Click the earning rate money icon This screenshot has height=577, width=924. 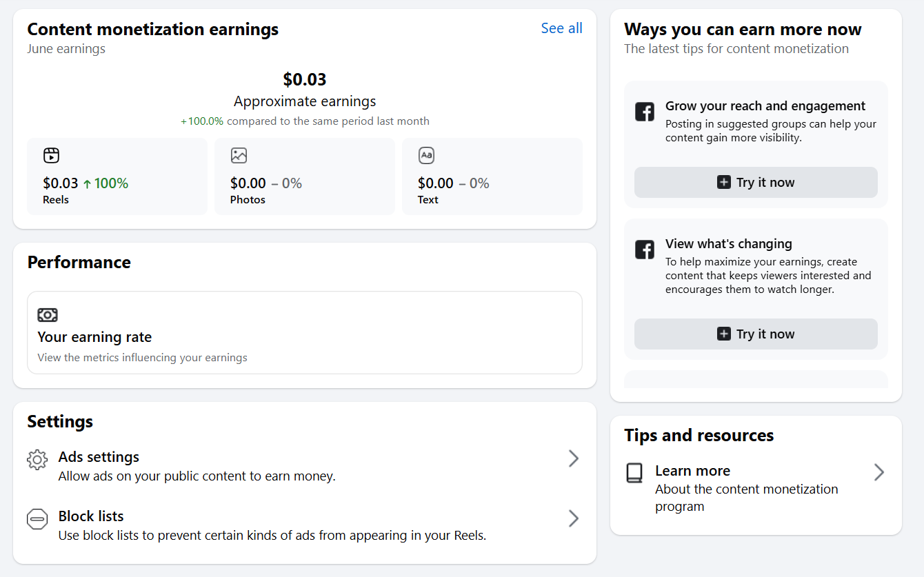[x=47, y=315]
